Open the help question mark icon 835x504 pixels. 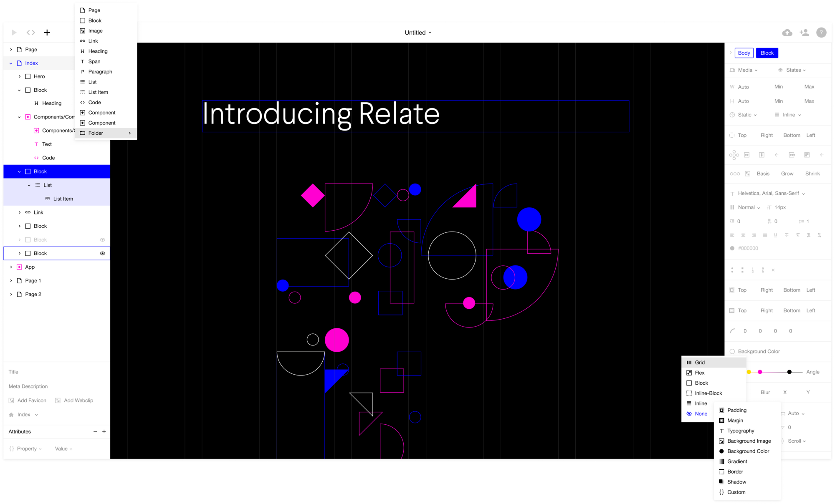coord(821,33)
